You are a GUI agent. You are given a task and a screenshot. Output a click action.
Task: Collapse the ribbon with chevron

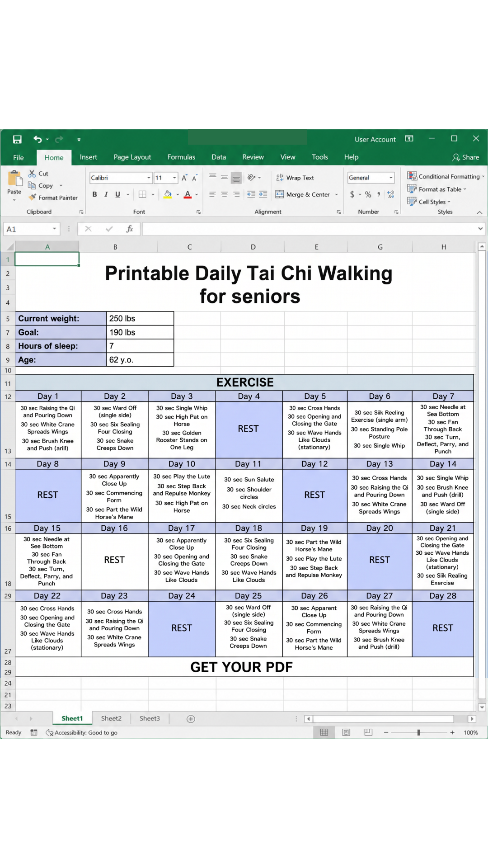pos(479,212)
